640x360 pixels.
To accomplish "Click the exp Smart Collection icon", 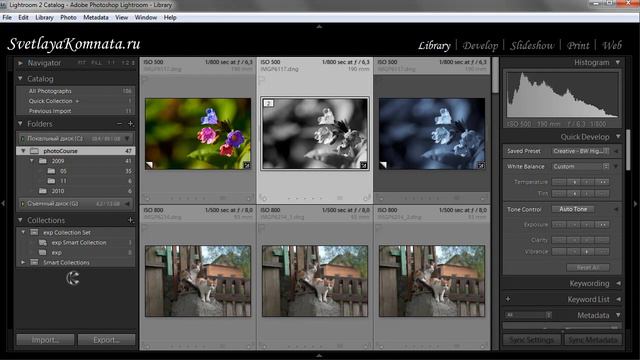I will click(x=42, y=242).
